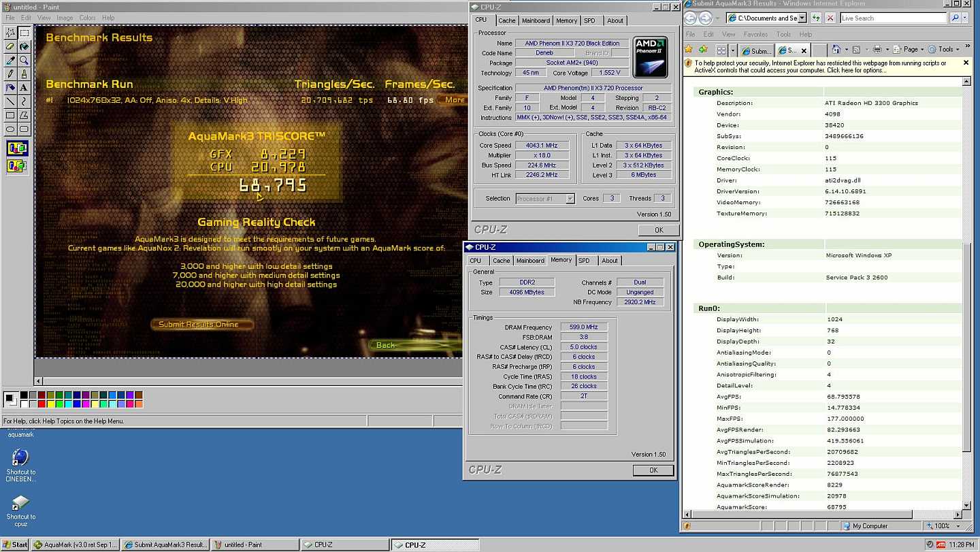Screen dimensions: 980x552
Task: Choose the Rounded Rectangle tool in Paint
Action: tap(24, 129)
